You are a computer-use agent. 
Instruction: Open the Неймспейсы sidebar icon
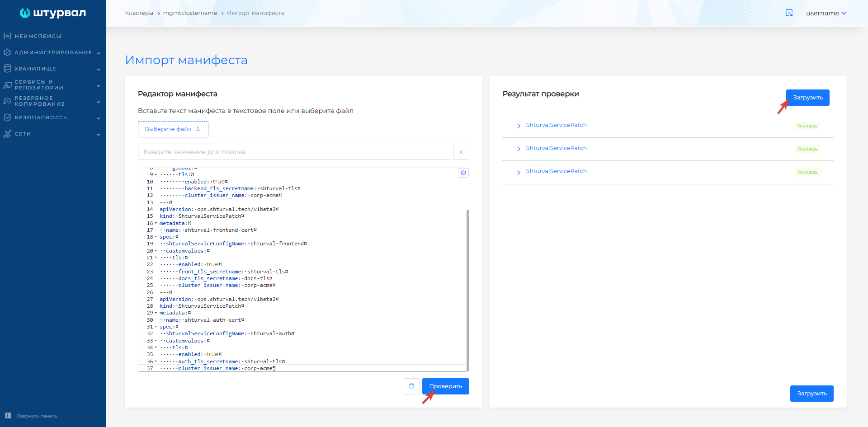point(7,36)
